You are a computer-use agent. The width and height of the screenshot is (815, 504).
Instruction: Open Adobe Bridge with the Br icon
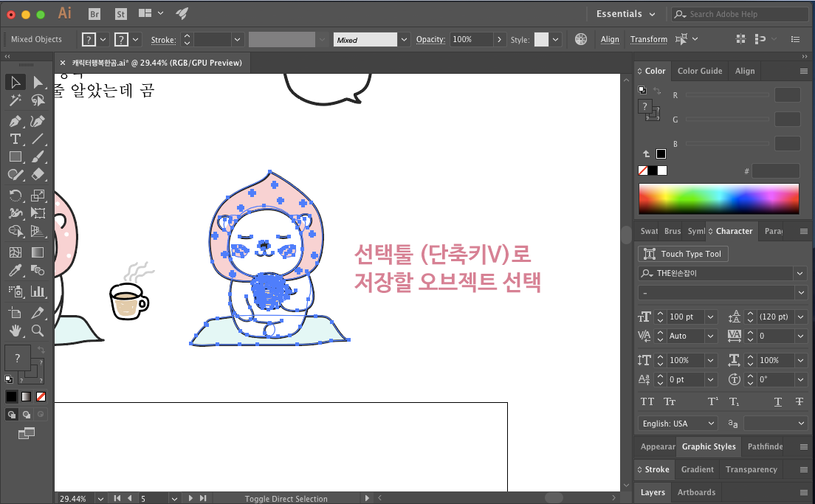click(x=94, y=14)
